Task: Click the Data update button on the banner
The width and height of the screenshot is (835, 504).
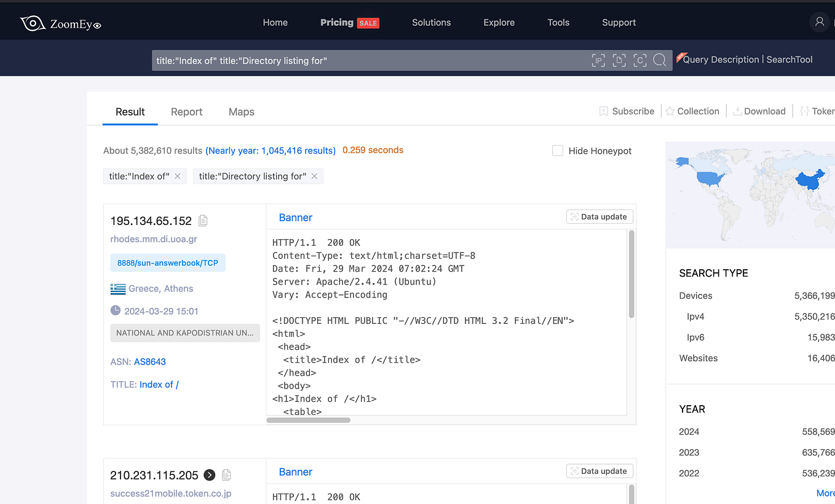Action: tap(600, 216)
